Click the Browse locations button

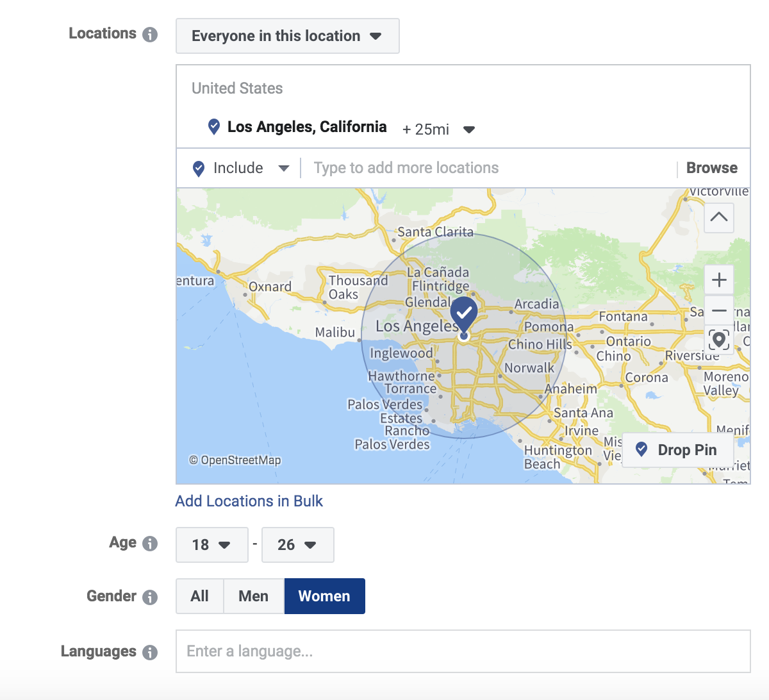(x=711, y=168)
